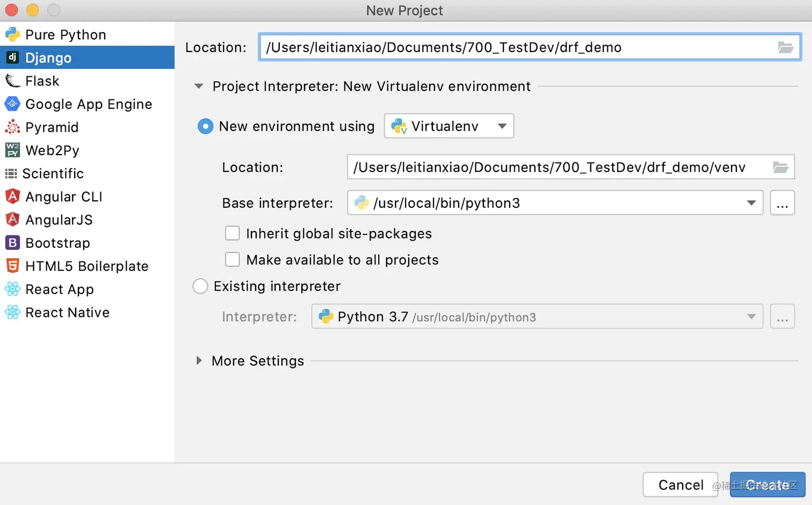The width and height of the screenshot is (812, 505).
Task: Open the Virtualenv environment type dropdown
Action: pyautogui.click(x=449, y=126)
